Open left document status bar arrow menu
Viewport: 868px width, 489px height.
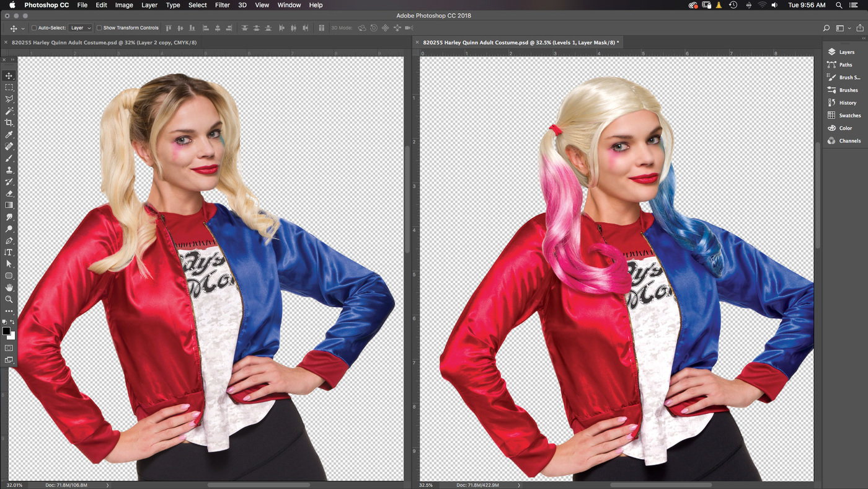(x=108, y=485)
